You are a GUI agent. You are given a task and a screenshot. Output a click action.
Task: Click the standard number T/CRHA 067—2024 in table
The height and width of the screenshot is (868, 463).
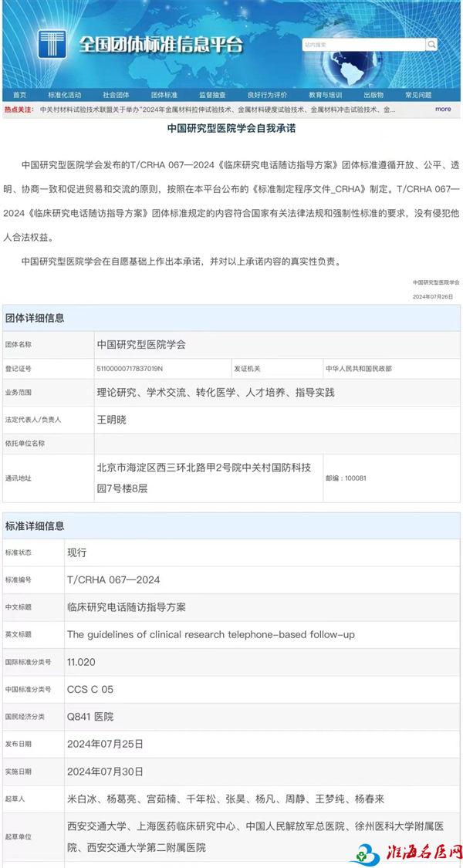click(113, 579)
